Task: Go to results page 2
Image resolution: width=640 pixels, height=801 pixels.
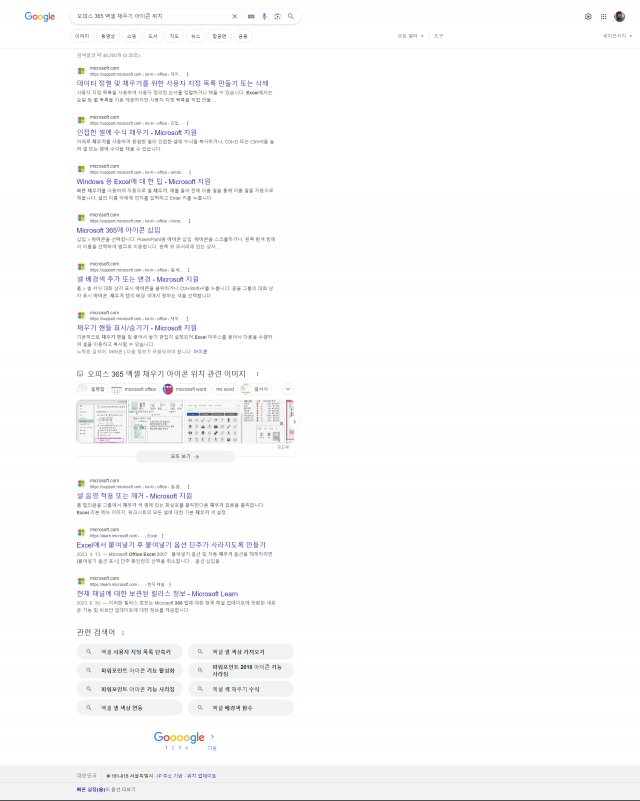Action: pyautogui.click(x=173, y=748)
